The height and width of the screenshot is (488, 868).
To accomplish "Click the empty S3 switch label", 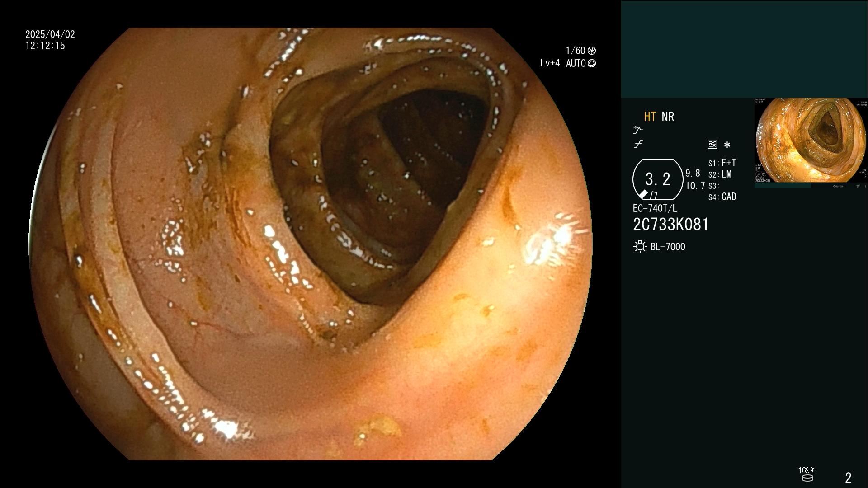I will [x=713, y=186].
